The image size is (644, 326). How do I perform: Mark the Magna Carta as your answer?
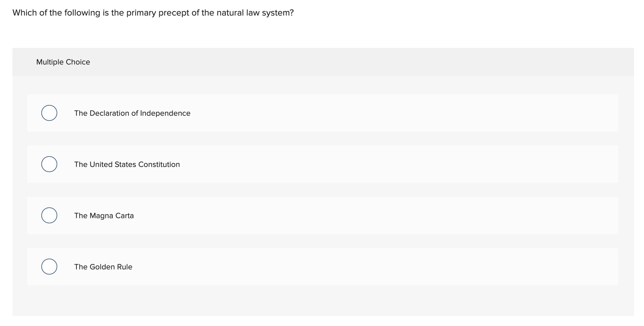[49, 215]
